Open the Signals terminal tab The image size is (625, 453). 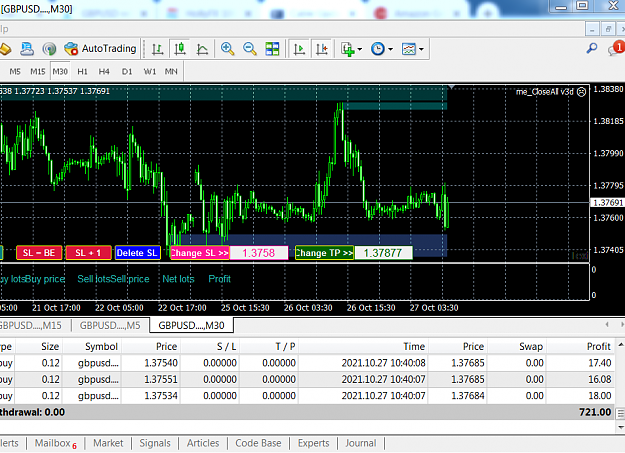(155, 443)
